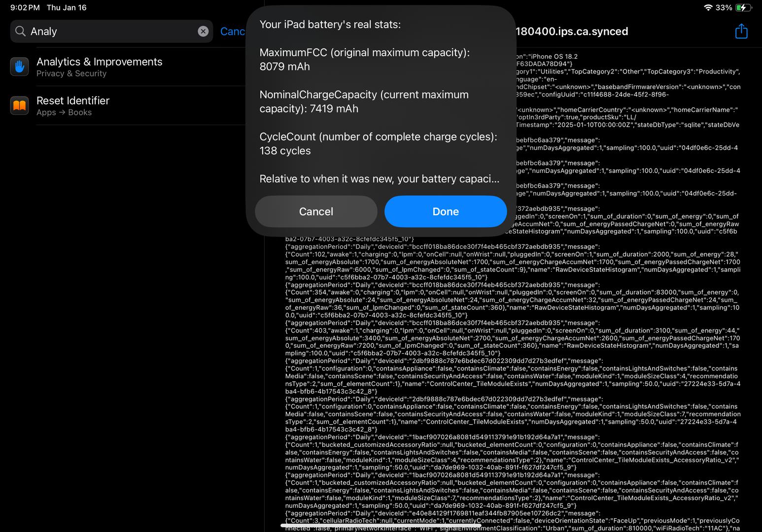Tap 'Your iPad battery's real stats' heading
The image size is (762, 532).
click(x=330, y=24)
